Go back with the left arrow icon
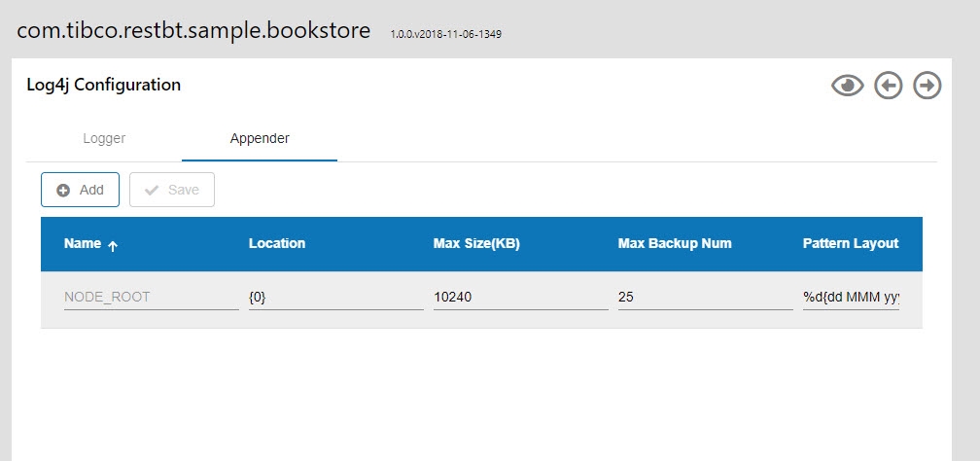Image resolution: width=980 pixels, height=461 pixels. [889, 86]
